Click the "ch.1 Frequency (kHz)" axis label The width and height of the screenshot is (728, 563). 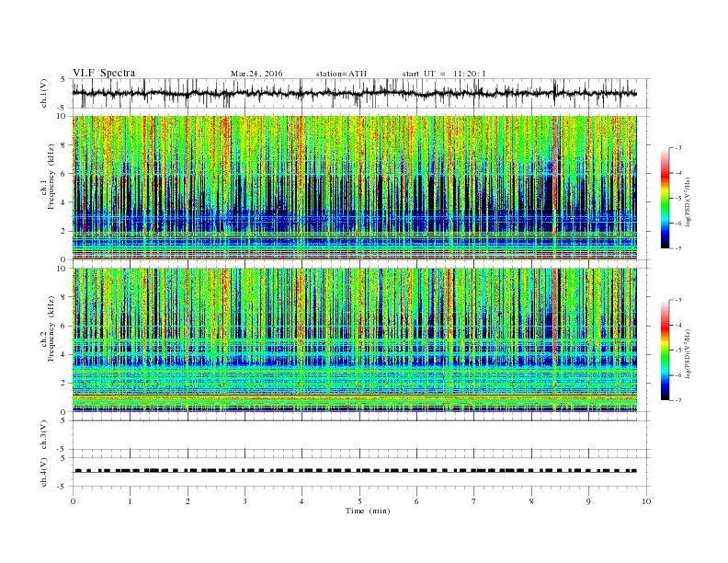[x=48, y=177]
